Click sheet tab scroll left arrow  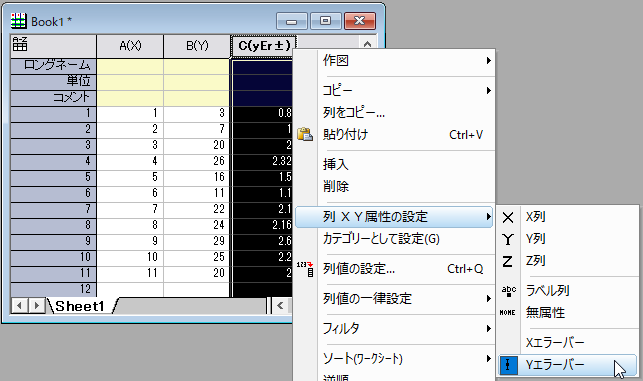tap(19, 306)
